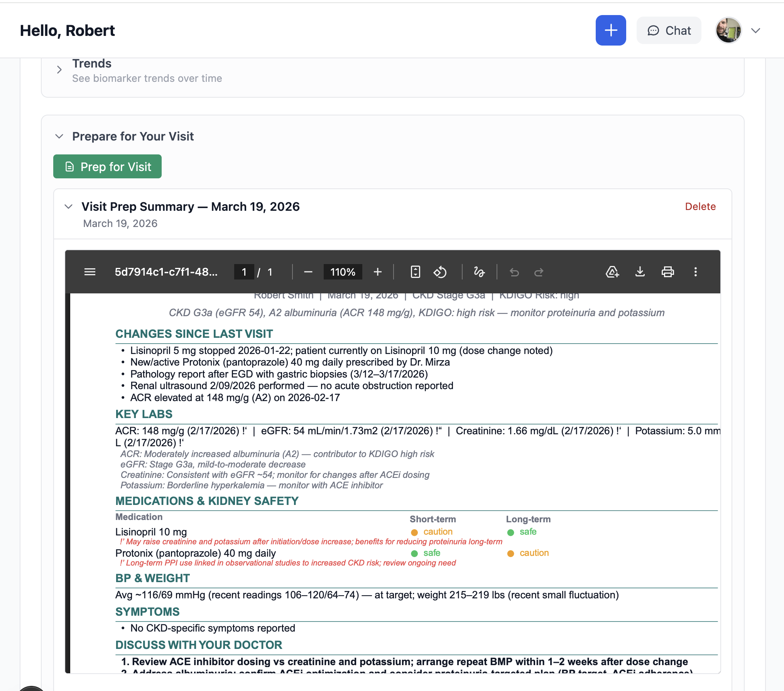Print the visit prep PDF

pos(667,272)
